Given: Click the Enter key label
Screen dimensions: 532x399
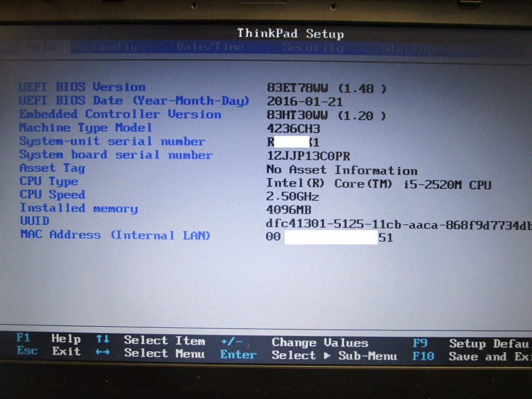Looking at the screenshot, I should tap(238, 354).
